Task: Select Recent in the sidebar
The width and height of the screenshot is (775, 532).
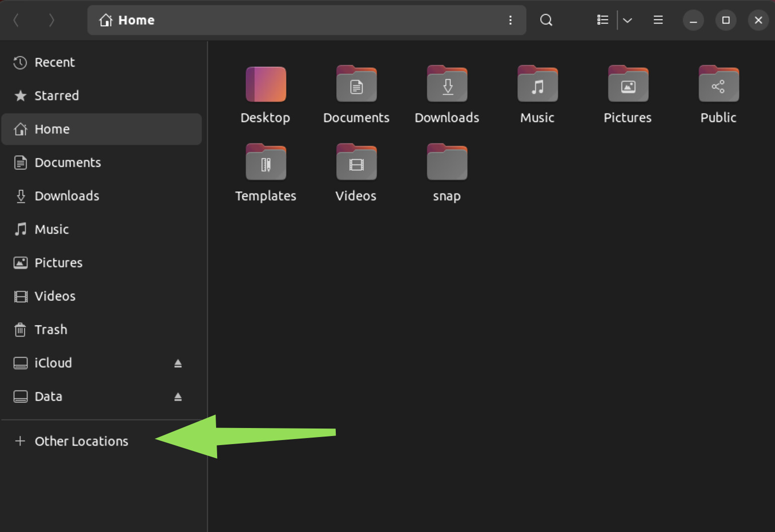Action: click(x=54, y=62)
